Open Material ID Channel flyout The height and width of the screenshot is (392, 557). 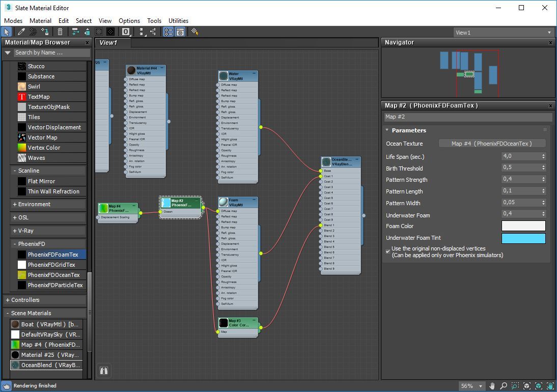tap(126, 32)
